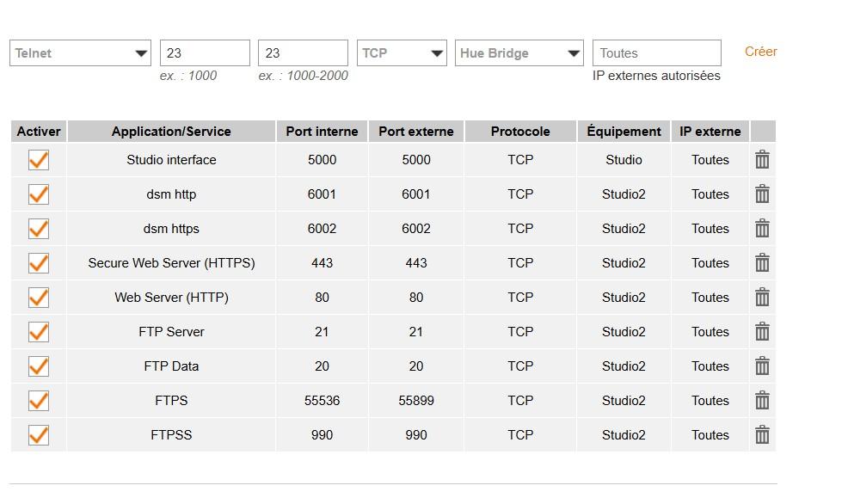Focus the external port input field
The height and width of the screenshot is (504, 854).
pos(303,53)
